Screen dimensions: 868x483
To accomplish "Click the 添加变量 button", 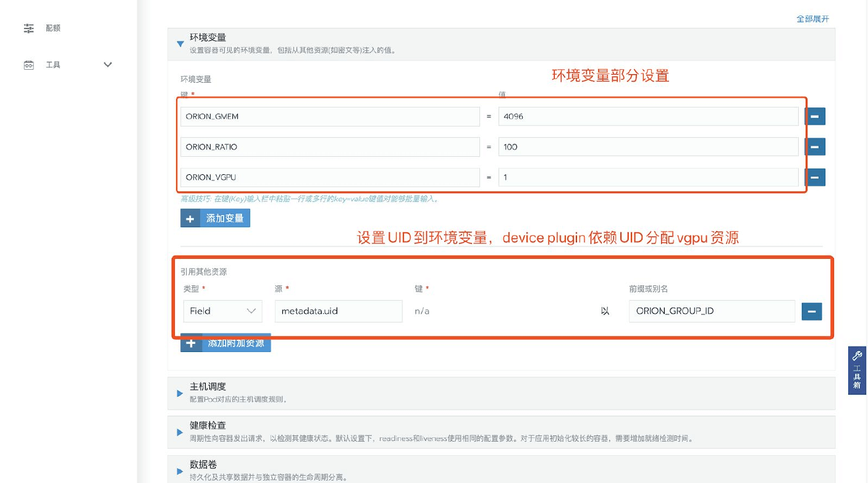I will [216, 219].
